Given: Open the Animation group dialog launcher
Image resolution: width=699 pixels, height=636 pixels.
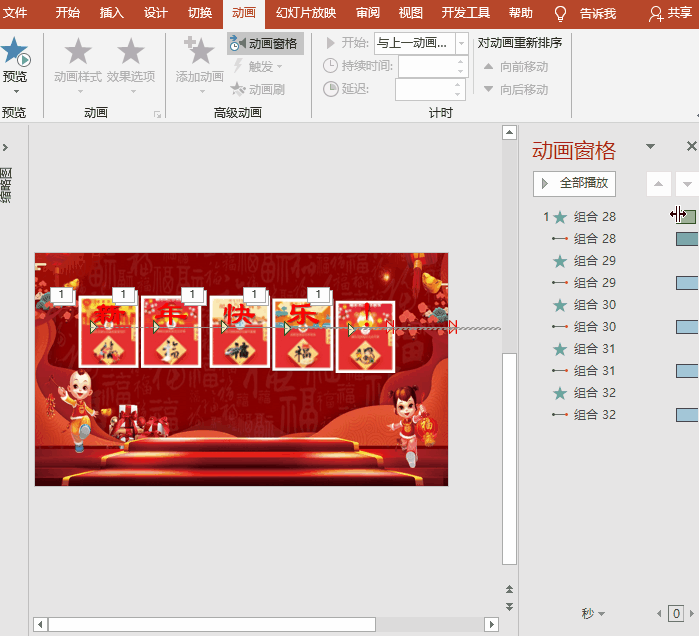Looking at the screenshot, I should click(x=157, y=115).
